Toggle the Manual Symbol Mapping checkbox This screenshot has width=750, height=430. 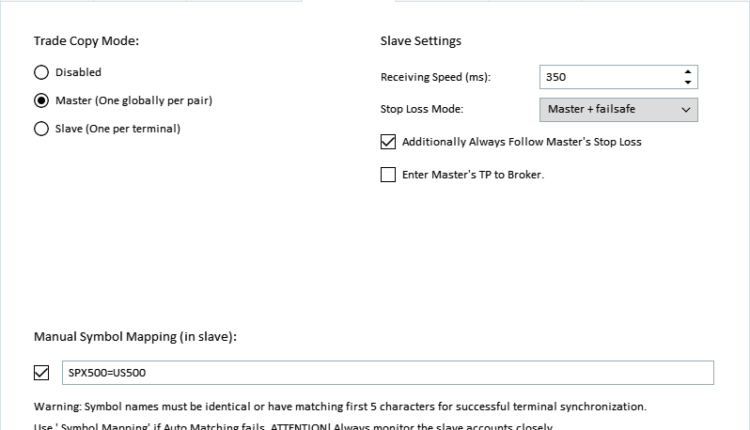click(x=42, y=373)
